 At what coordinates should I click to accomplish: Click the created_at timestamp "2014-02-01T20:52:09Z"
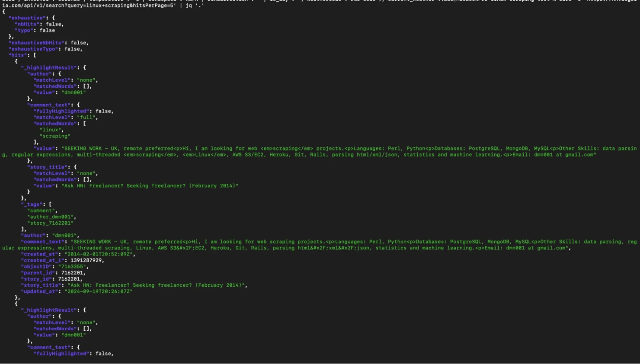pos(99,254)
